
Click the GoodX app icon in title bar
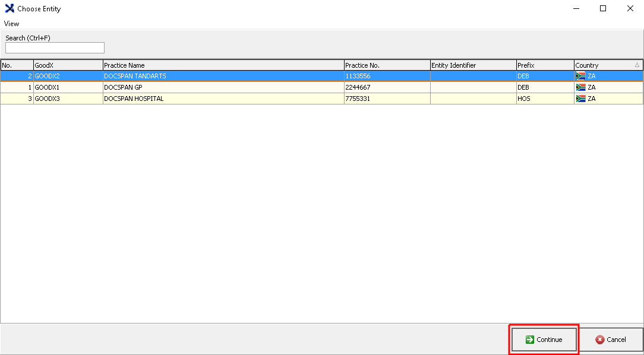(x=10, y=9)
